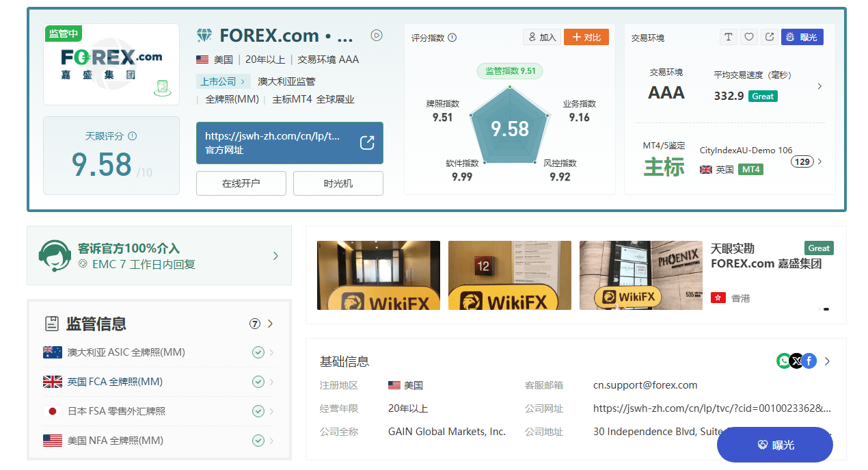Click the orange 对比 compare button
This screenshot has height=470, width=868.
[x=586, y=37]
